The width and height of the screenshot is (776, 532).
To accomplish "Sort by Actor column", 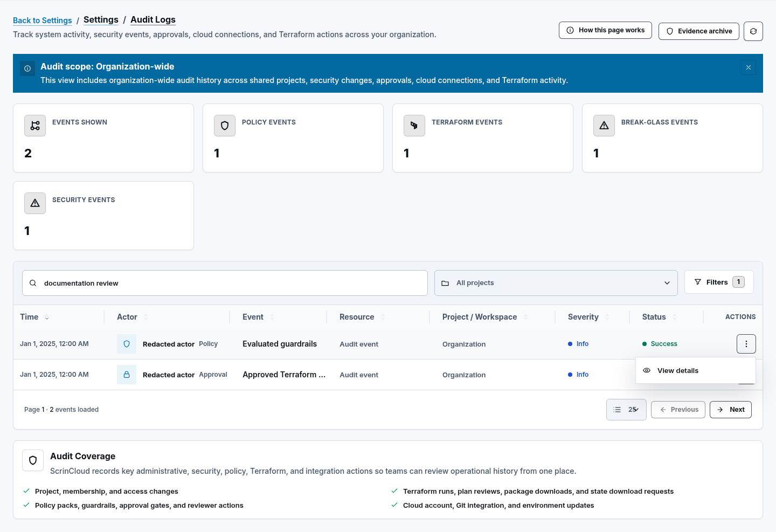I will tap(132, 317).
